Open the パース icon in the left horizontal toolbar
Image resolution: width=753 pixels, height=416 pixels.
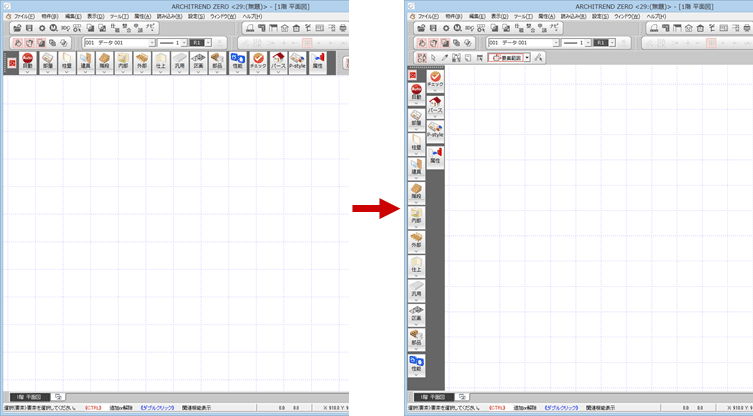pos(277,62)
